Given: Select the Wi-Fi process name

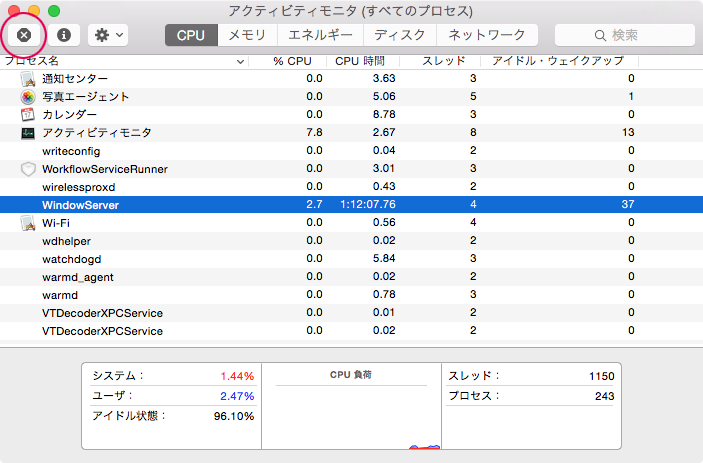Looking at the screenshot, I should point(56,223).
